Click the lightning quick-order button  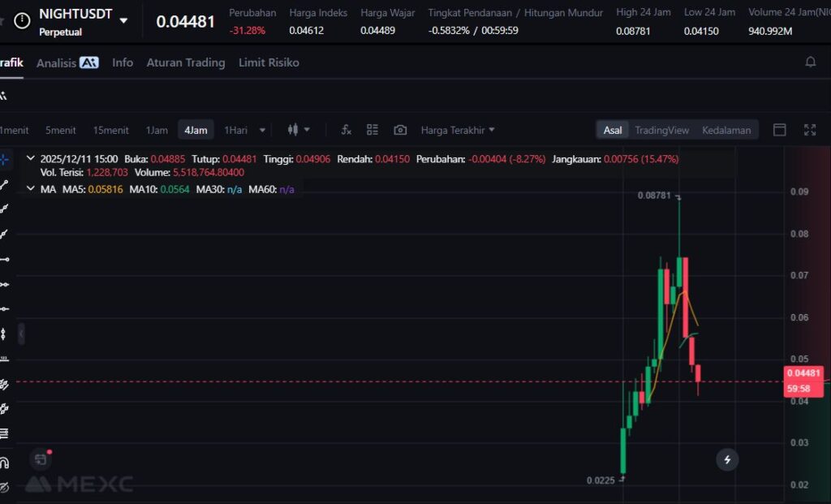(x=727, y=460)
